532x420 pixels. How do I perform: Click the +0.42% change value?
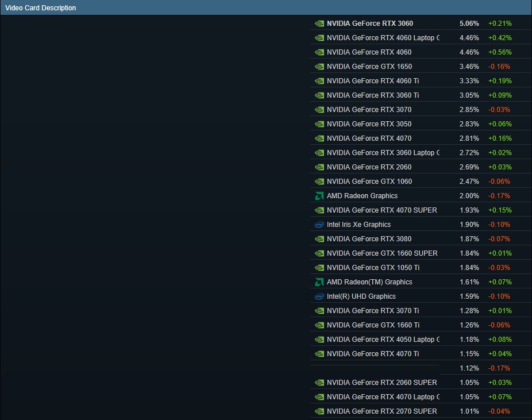(x=500, y=38)
